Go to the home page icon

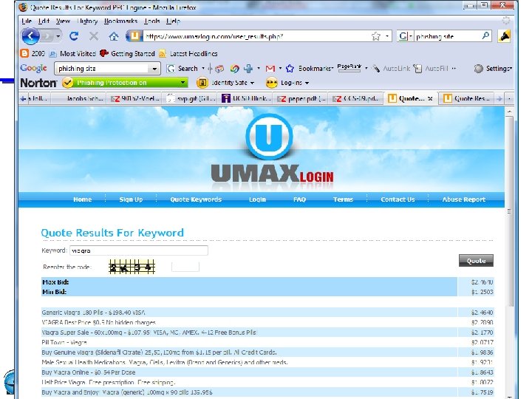(114, 36)
